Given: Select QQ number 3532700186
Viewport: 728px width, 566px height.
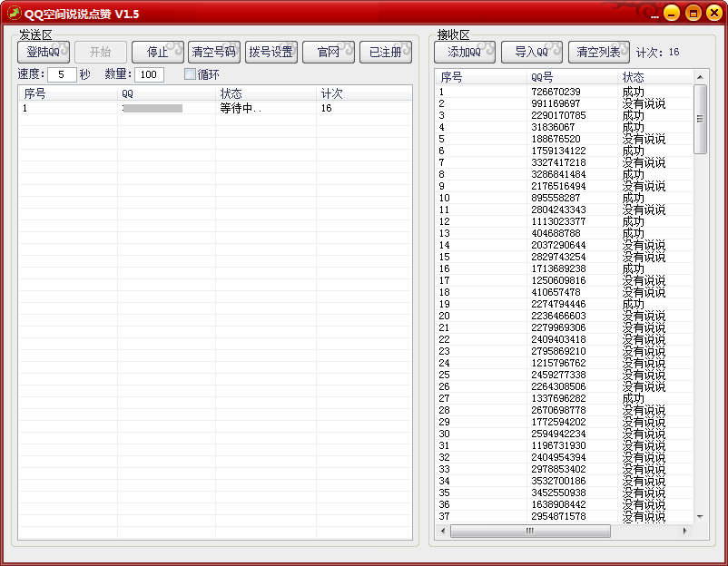Looking at the screenshot, I should pos(558,481).
